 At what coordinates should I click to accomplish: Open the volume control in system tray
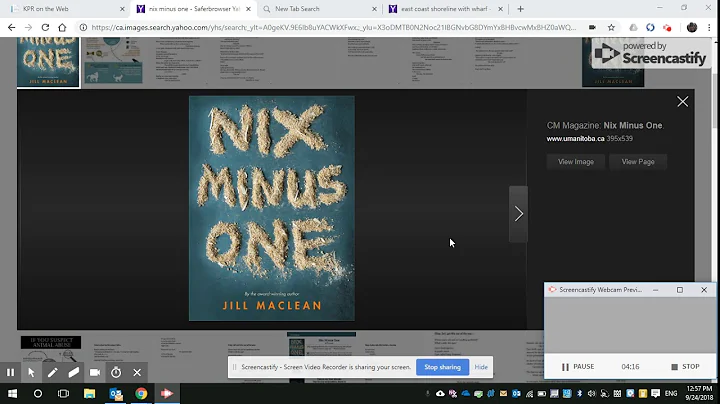point(591,393)
